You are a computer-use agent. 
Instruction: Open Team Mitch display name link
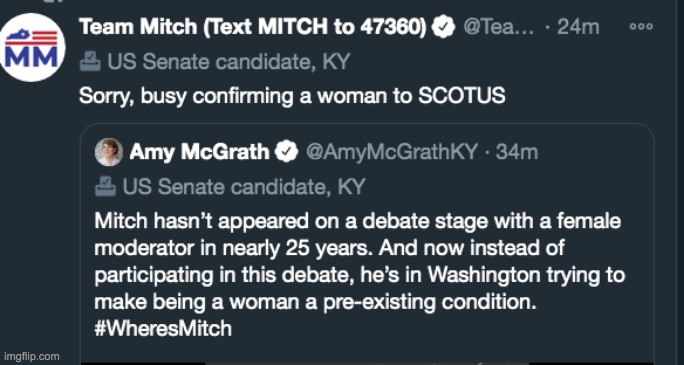(253, 27)
